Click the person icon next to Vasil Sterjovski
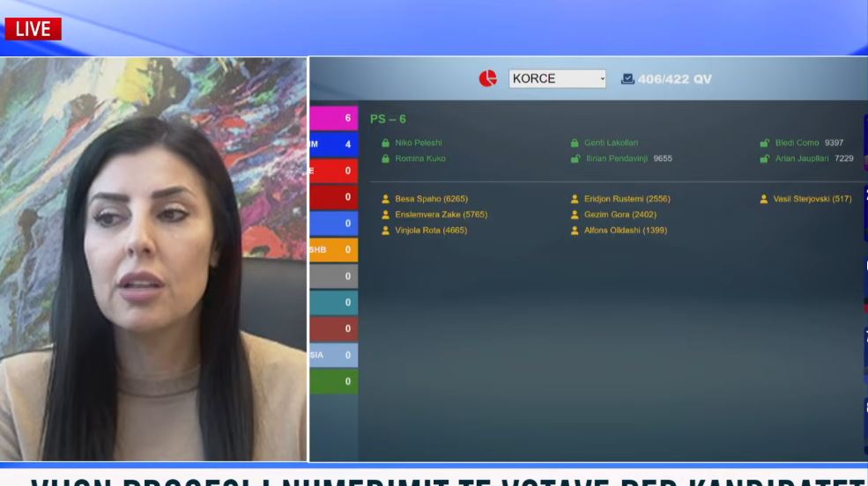868x486 pixels. point(765,199)
